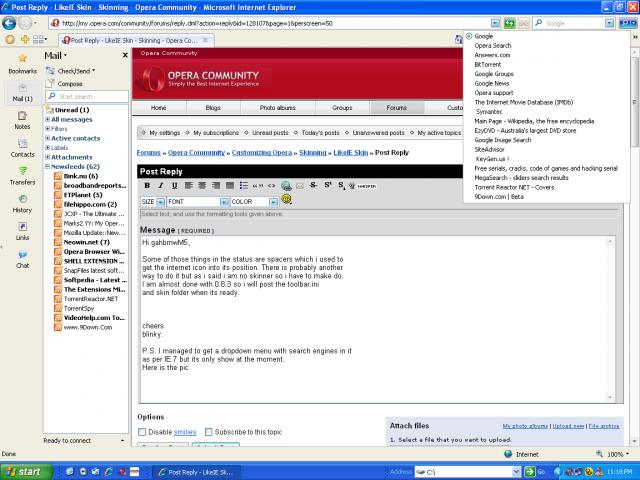
Task: Click the bullet list formatting icon
Action: 244,186
